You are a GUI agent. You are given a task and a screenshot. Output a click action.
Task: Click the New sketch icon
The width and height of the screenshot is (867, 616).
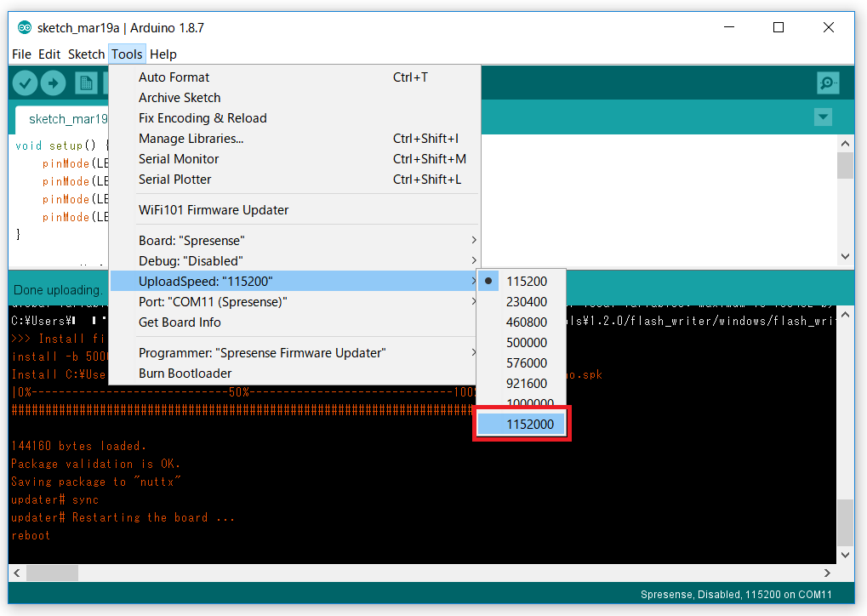point(85,83)
